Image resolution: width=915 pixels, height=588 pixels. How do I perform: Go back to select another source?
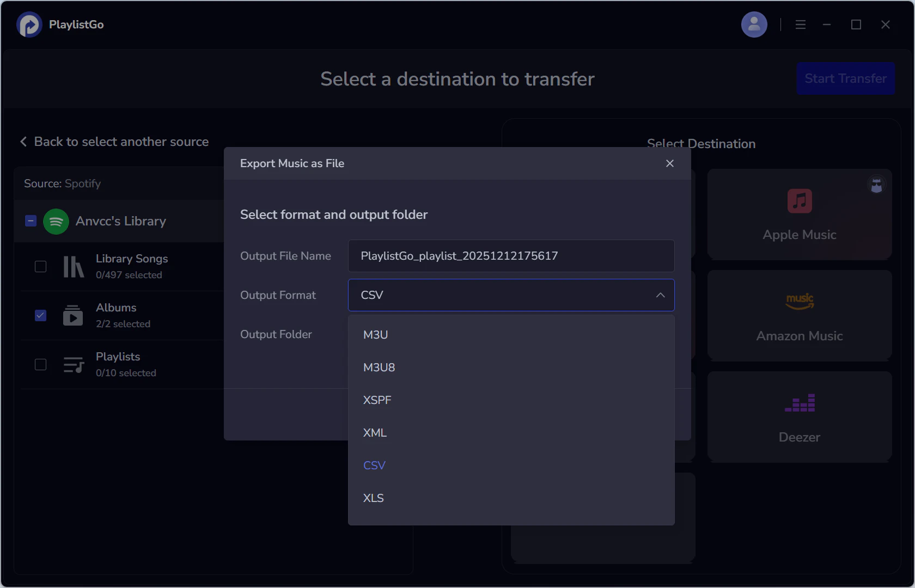(x=114, y=142)
